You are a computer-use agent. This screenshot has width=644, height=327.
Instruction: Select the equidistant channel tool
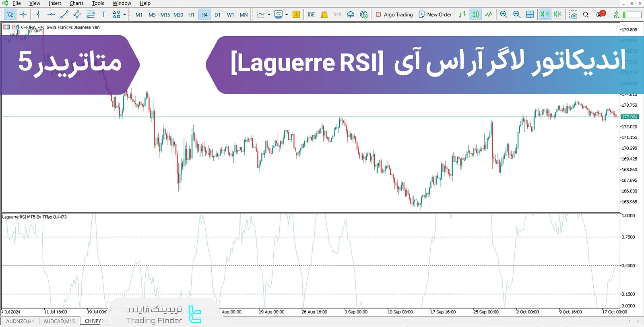coord(77,14)
